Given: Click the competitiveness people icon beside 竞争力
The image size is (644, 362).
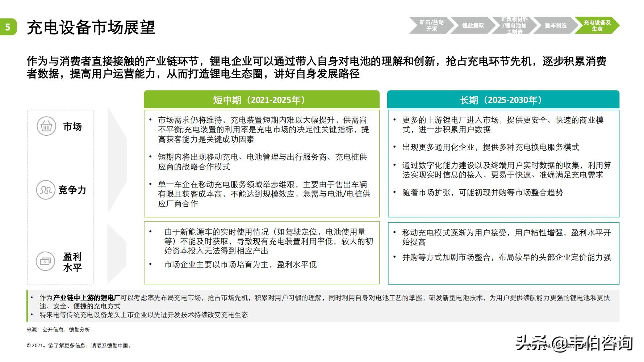Looking at the screenshot, I should pyautogui.click(x=46, y=190).
